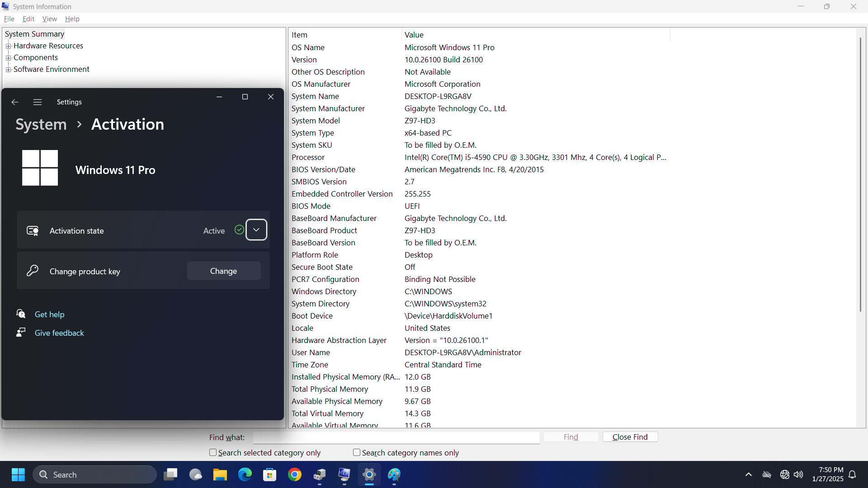Click the vertical scrollbar in System Information
This screenshot has height=488, width=868.
[x=860, y=174]
